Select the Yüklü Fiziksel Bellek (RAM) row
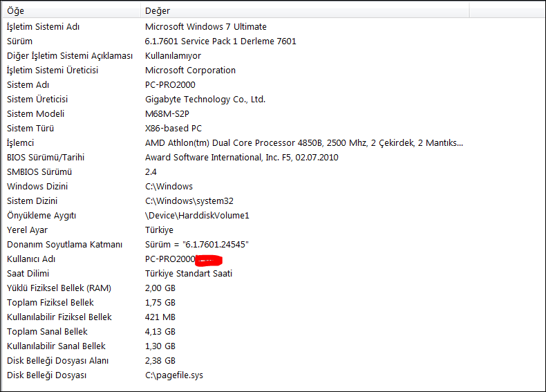The height and width of the screenshot is (392, 546). click(x=59, y=288)
